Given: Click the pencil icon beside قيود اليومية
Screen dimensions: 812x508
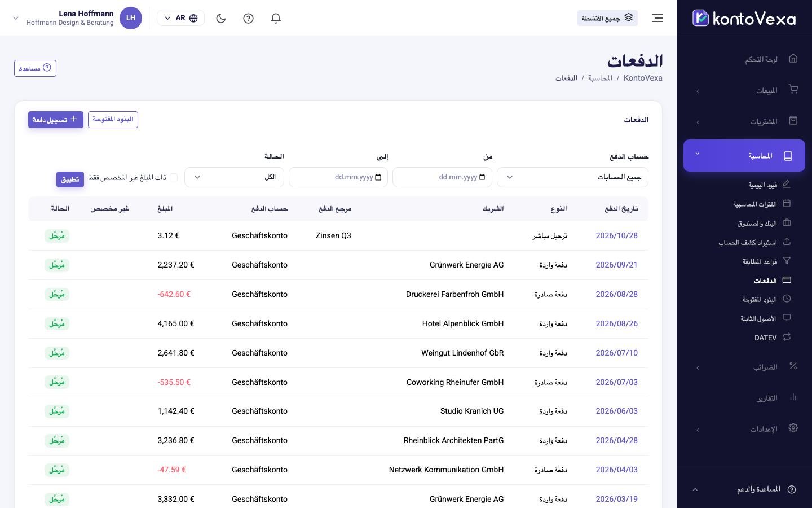Looking at the screenshot, I should pyautogui.click(x=787, y=185).
